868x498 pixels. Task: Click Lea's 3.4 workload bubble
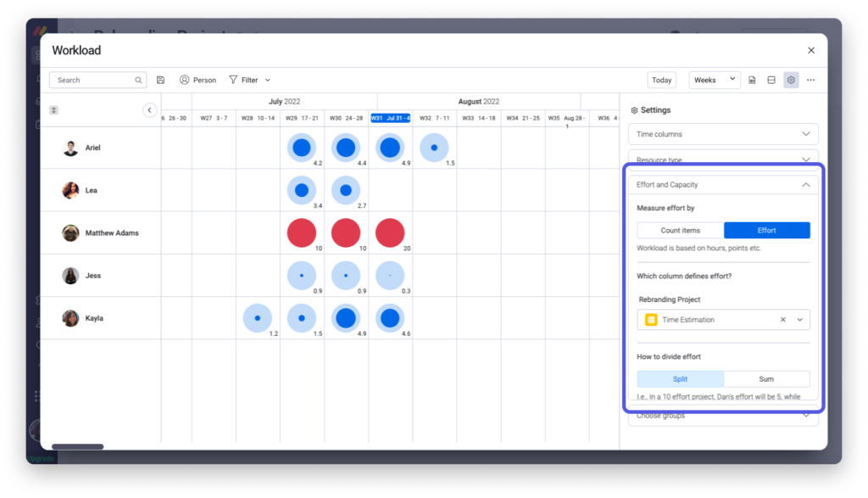tap(302, 191)
